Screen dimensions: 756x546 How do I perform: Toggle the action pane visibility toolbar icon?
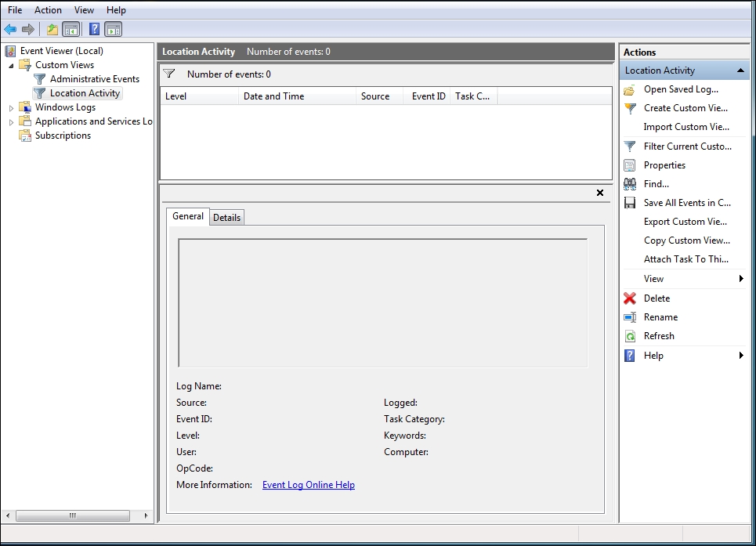point(113,29)
